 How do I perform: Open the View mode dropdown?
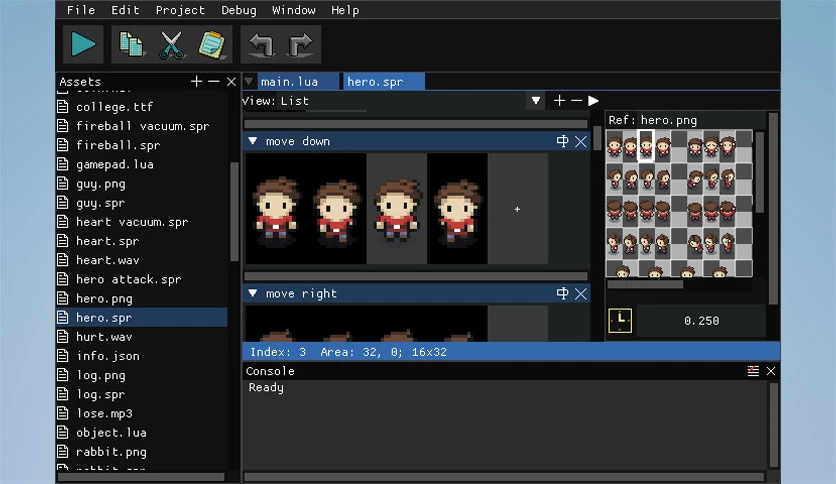(536, 101)
